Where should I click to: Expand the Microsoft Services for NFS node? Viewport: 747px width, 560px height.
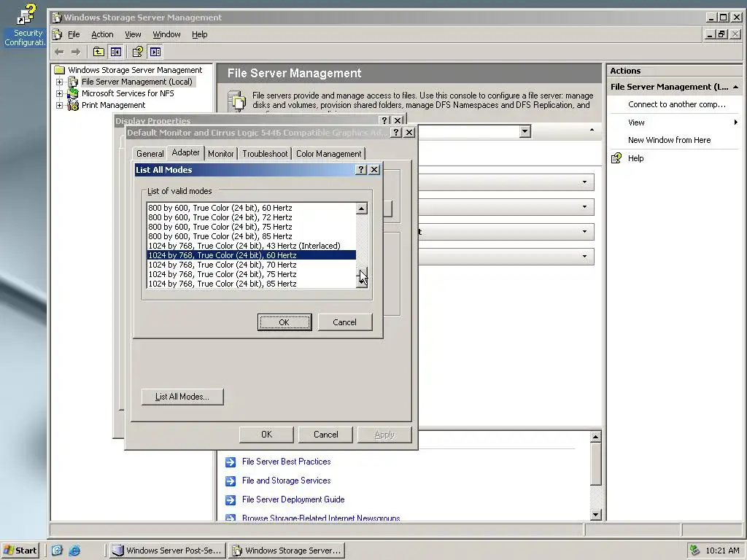(60, 93)
